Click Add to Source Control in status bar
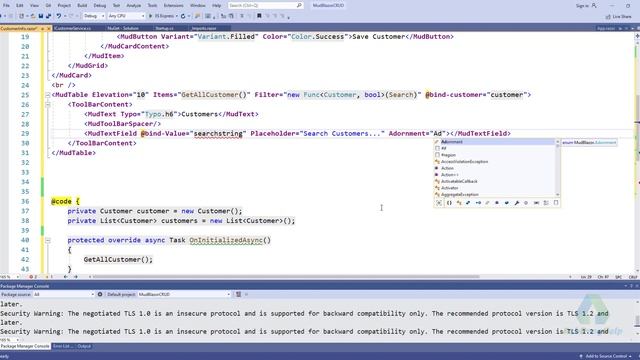The width and height of the screenshot is (640, 360). [606, 356]
